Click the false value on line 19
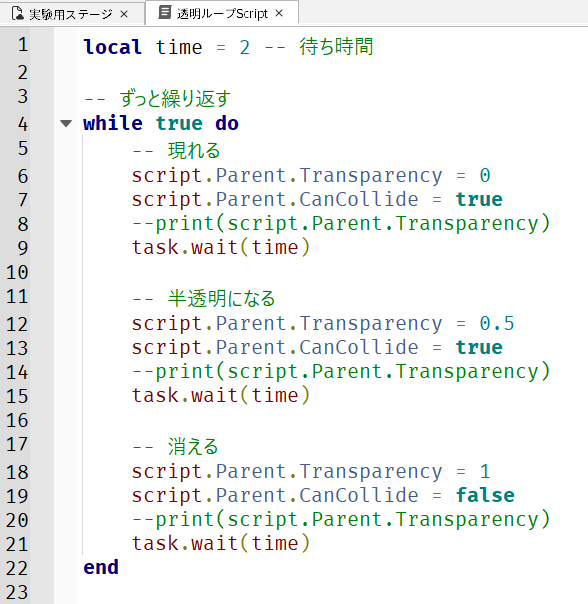Screen dimensions: 588x604 485,495
